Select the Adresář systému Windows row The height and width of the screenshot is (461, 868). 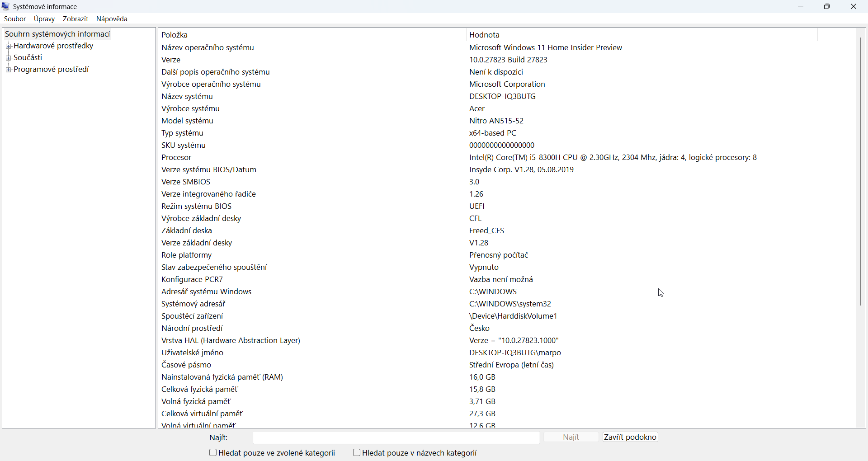click(488, 292)
